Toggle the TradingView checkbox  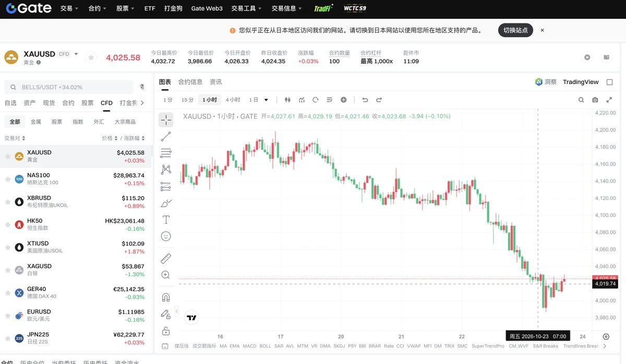(610, 82)
